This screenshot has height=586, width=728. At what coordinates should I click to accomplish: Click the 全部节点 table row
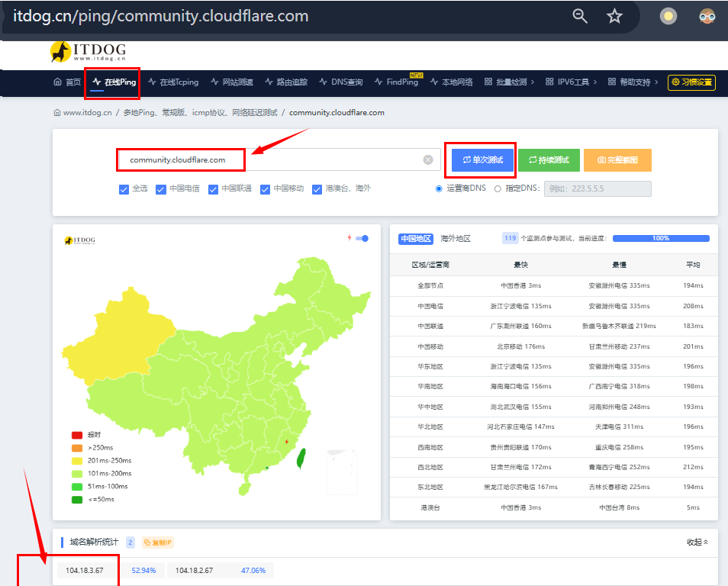pyautogui.click(x=553, y=285)
